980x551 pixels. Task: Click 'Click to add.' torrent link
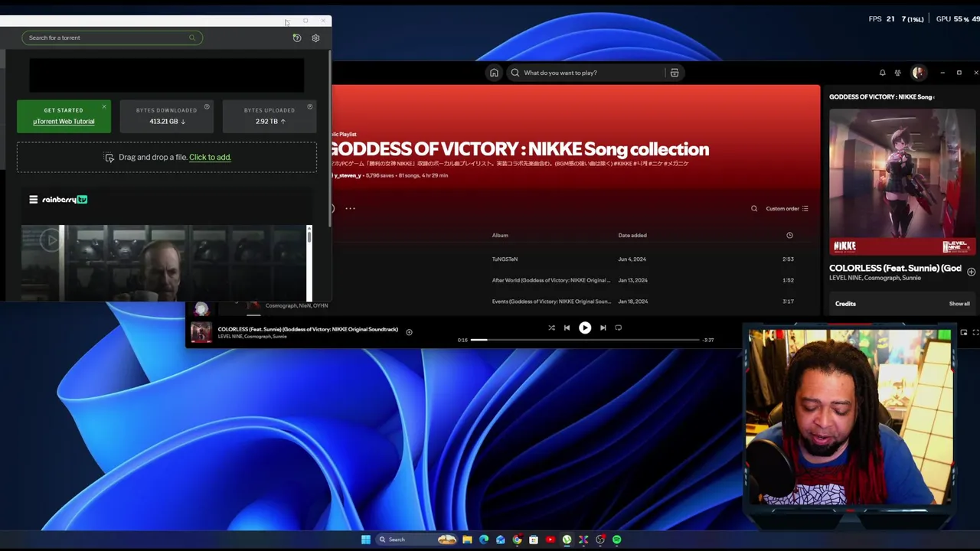click(x=210, y=157)
